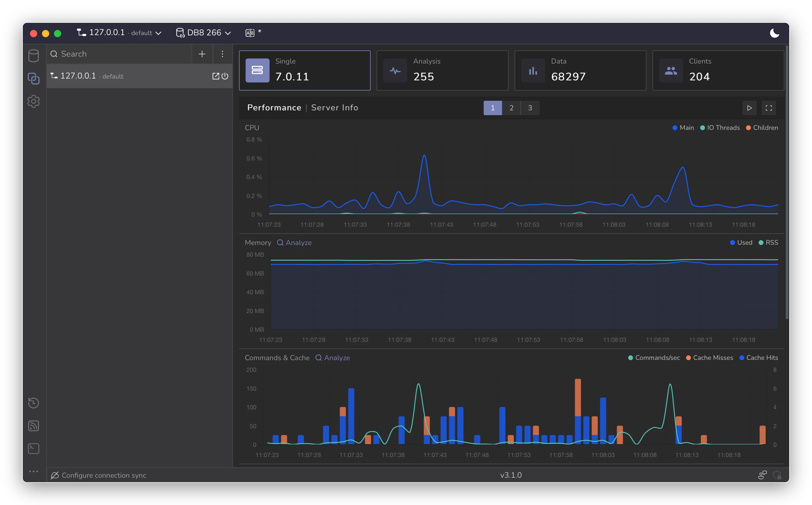Screen dimensions: 812x505
Task: Click the Clients people icon
Action: (671, 70)
